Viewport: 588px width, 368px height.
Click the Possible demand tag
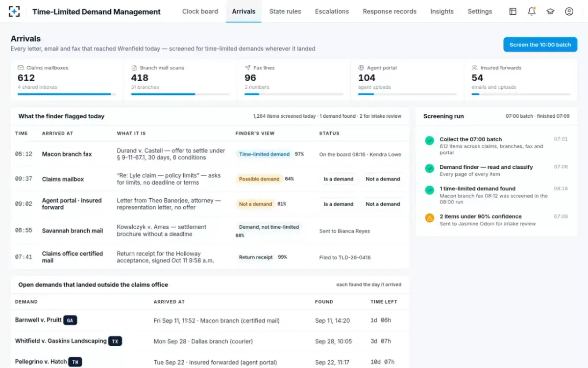pyautogui.click(x=259, y=179)
